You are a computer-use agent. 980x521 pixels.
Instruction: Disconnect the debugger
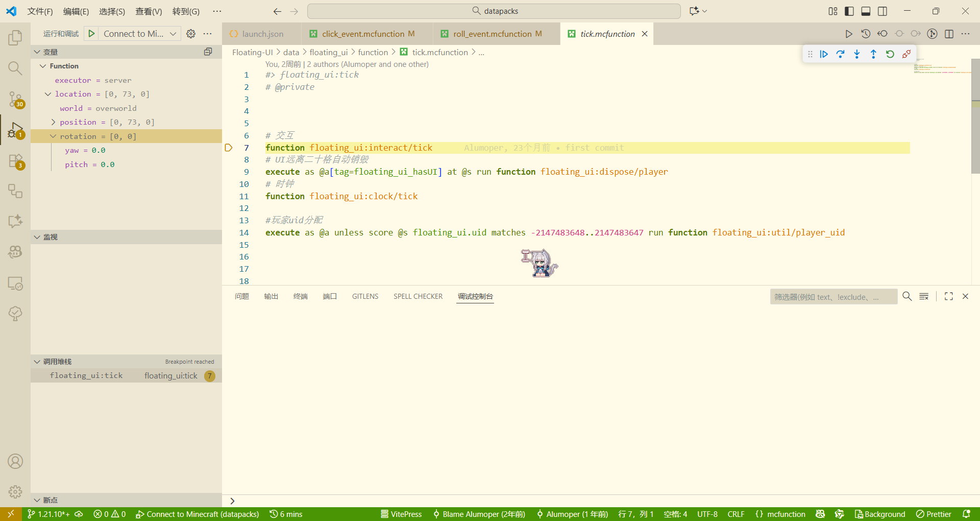click(x=906, y=54)
